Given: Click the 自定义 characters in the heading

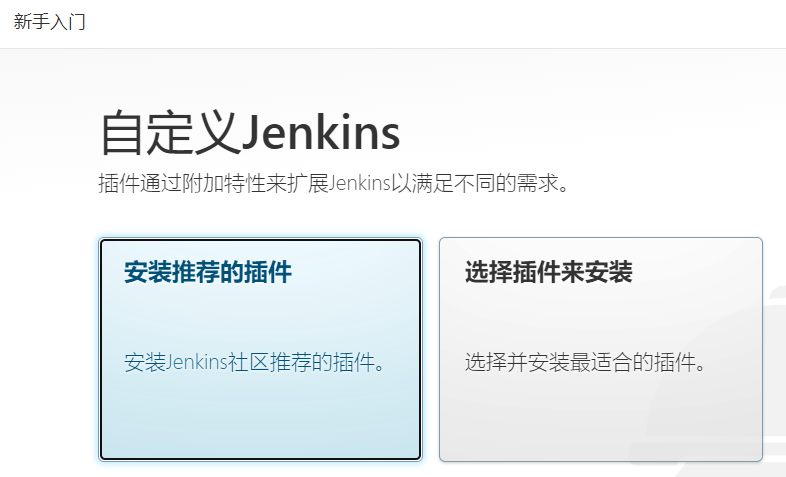Looking at the screenshot, I should tap(169, 133).
